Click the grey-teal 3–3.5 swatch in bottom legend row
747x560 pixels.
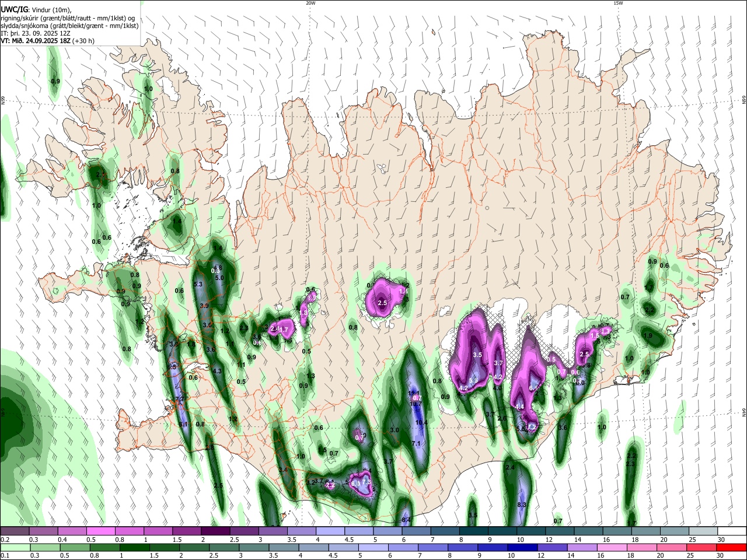pyautogui.click(x=253, y=547)
